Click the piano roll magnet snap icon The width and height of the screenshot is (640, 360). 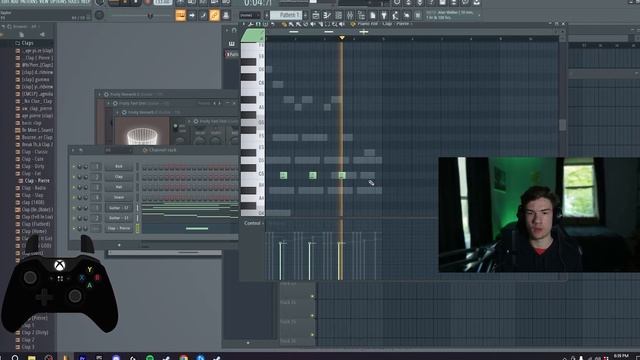(x=258, y=24)
